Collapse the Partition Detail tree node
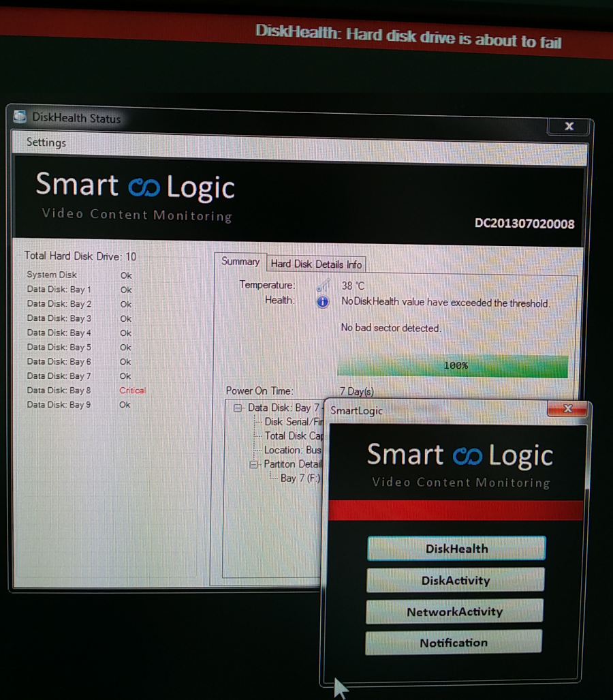The image size is (613, 700). tap(253, 465)
